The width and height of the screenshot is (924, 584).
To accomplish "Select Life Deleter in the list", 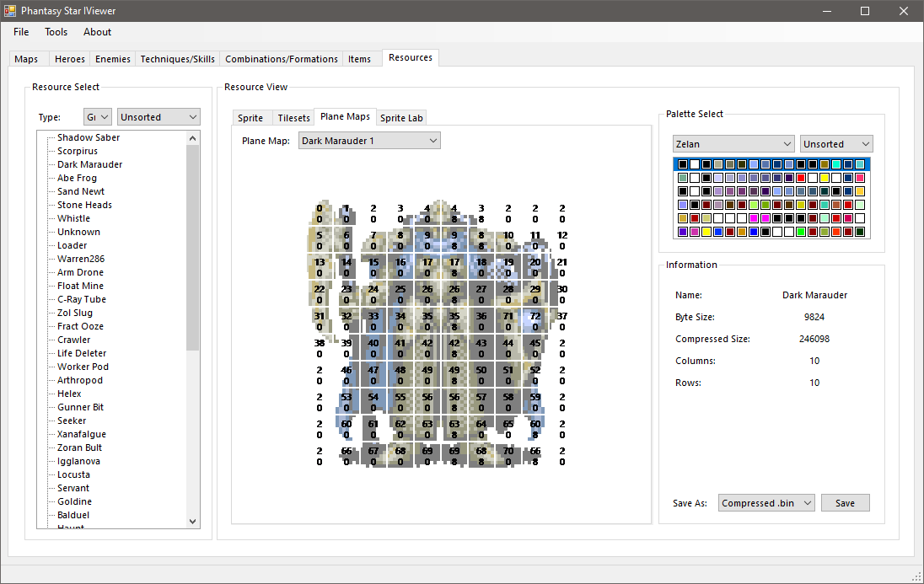I will pyautogui.click(x=82, y=353).
